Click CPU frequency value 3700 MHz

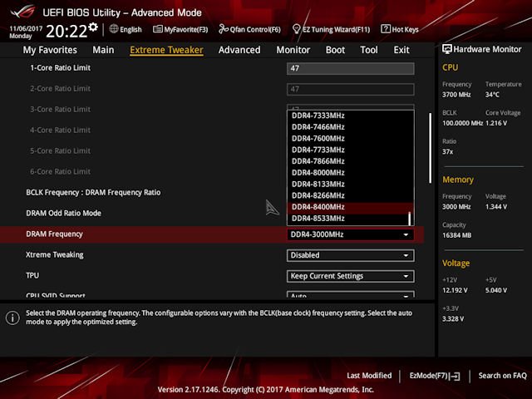(x=456, y=95)
